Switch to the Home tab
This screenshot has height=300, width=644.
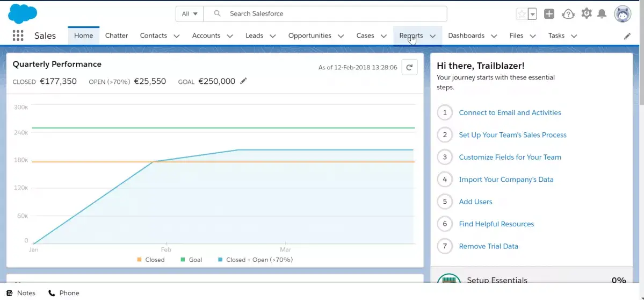pyautogui.click(x=83, y=36)
